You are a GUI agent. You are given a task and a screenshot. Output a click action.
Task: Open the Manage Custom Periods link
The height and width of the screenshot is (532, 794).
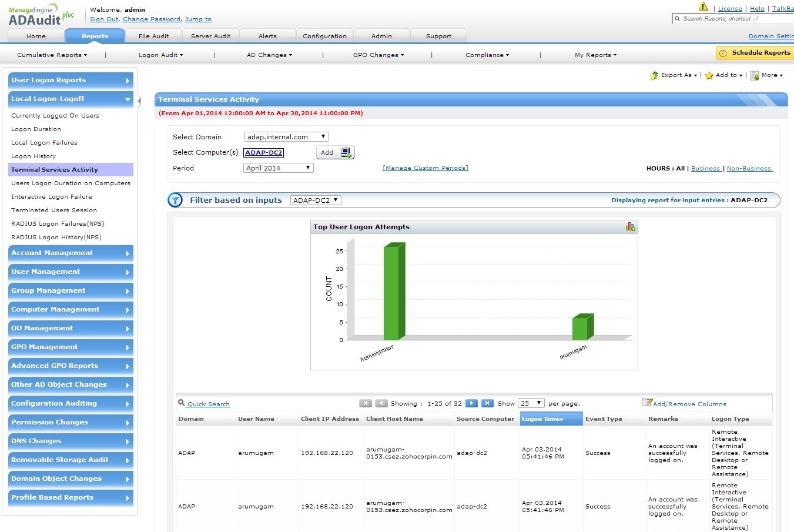(x=425, y=168)
